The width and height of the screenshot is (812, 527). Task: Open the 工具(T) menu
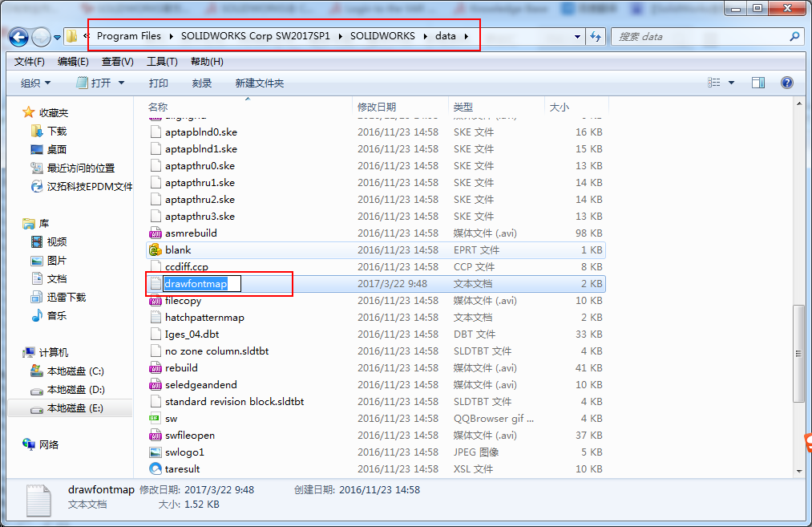point(162,62)
